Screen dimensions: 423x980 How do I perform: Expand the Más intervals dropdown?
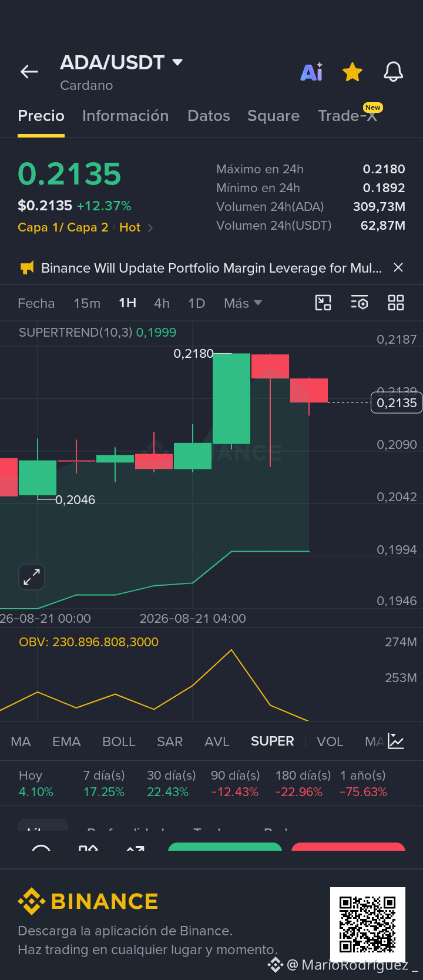tap(243, 303)
